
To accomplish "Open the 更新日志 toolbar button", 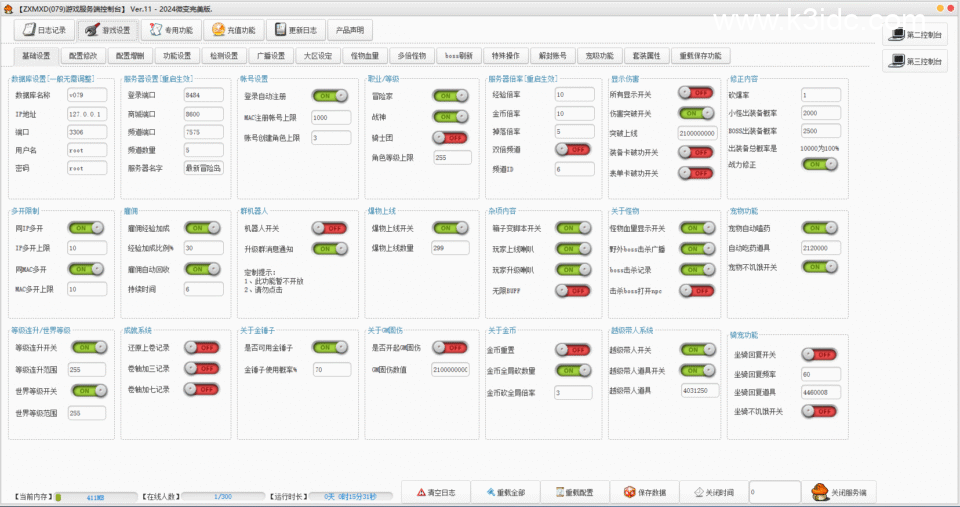I will pos(296,30).
